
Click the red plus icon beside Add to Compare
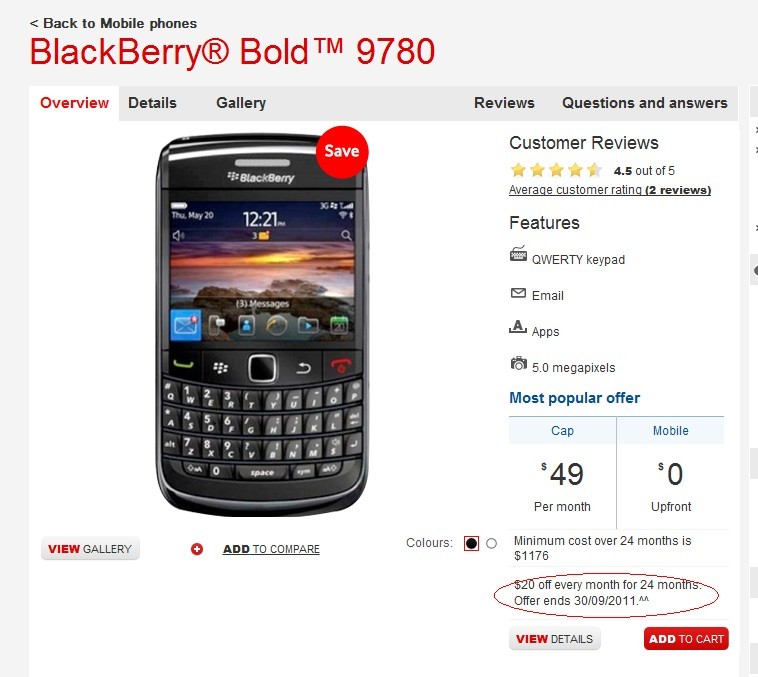click(197, 549)
